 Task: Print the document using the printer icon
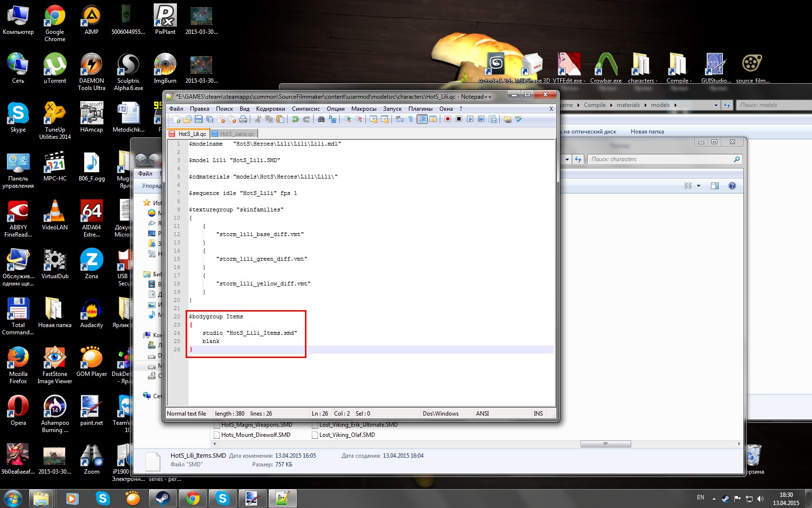click(x=243, y=120)
